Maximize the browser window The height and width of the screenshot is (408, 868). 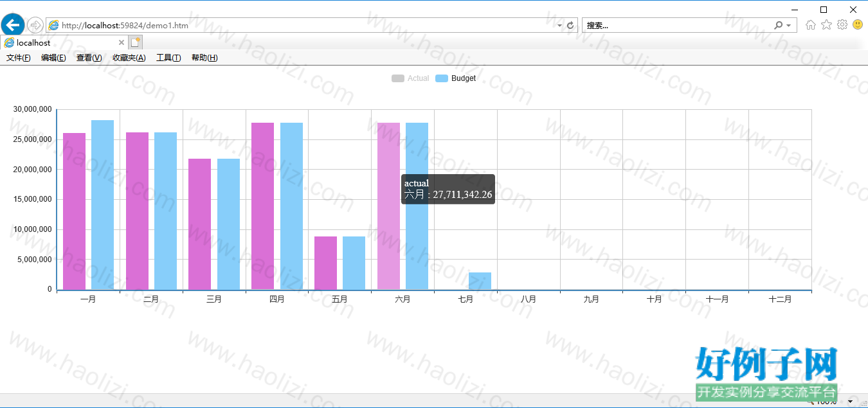tap(824, 9)
